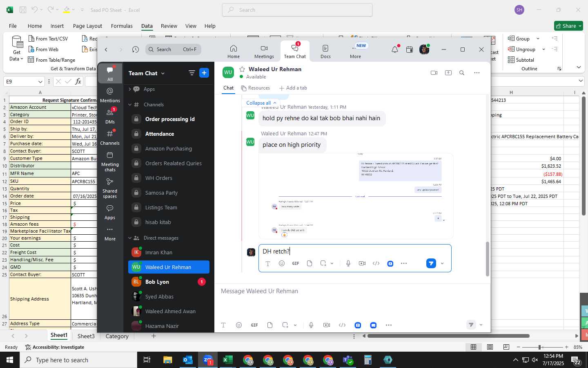Star Waleed Ur Rehman as a favorite

click(x=242, y=69)
